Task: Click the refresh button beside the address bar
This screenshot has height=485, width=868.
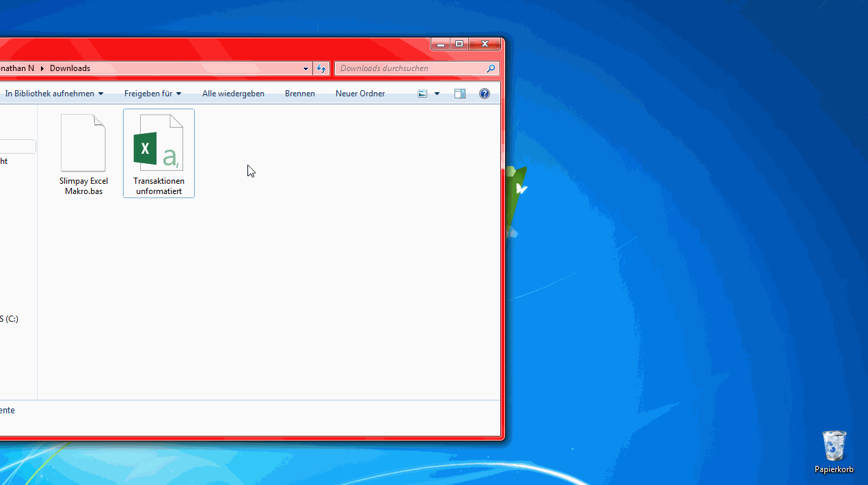Action: click(x=321, y=68)
